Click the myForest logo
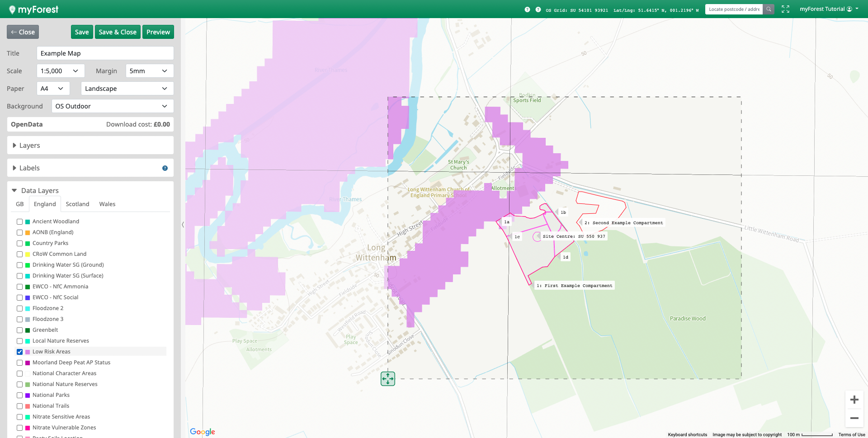 pyautogui.click(x=33, y=9)
